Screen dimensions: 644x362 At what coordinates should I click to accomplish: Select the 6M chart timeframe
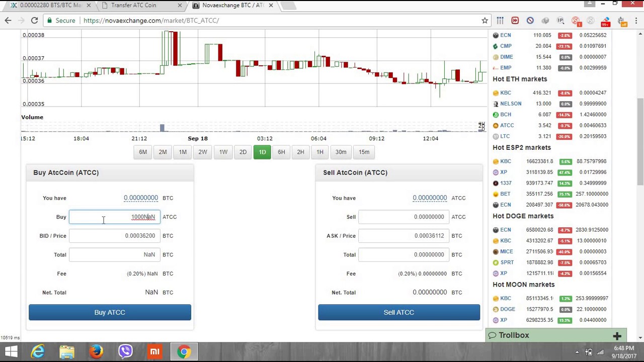pyautogui.click(x=143, y=152)
